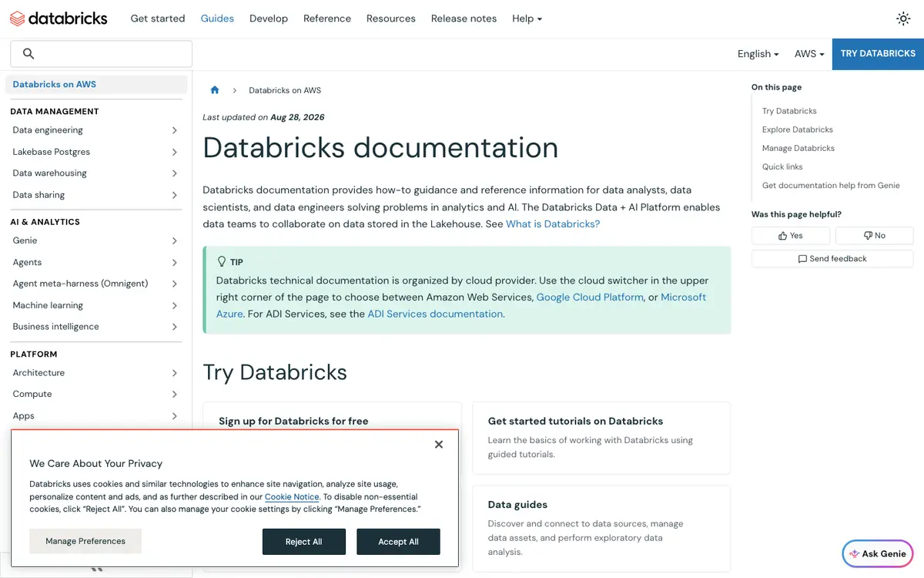
Task: Open Release notes nav item
Action: pos(464,18)
